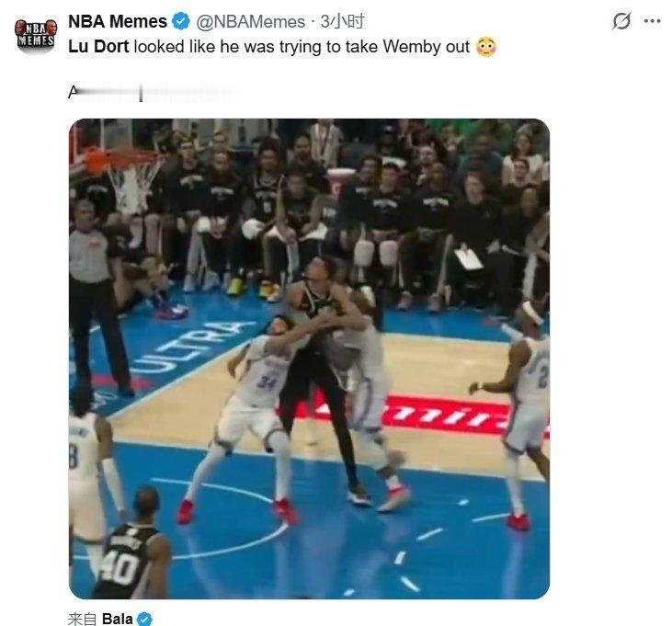This screenshot has height=626, width=672.
Task: Open the NBA Memes display name link
Action: pyautogui.click(x=118, y=21)
